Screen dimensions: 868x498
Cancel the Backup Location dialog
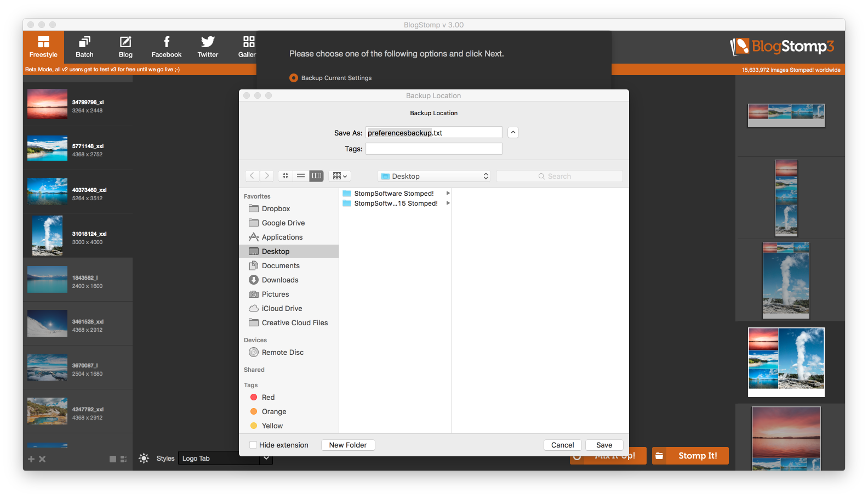pyautogui.click(x=563, y=445)
